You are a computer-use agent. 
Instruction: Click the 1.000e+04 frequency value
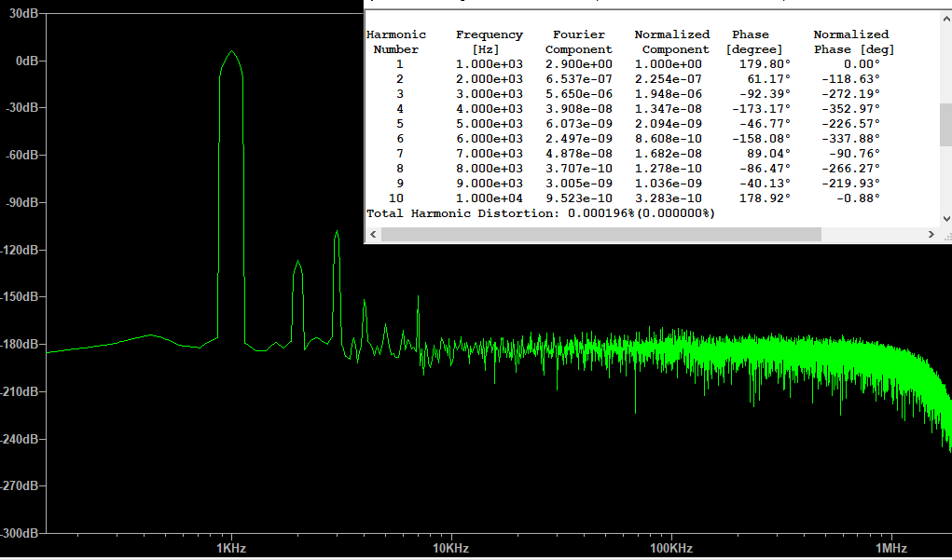click(490, 198)
